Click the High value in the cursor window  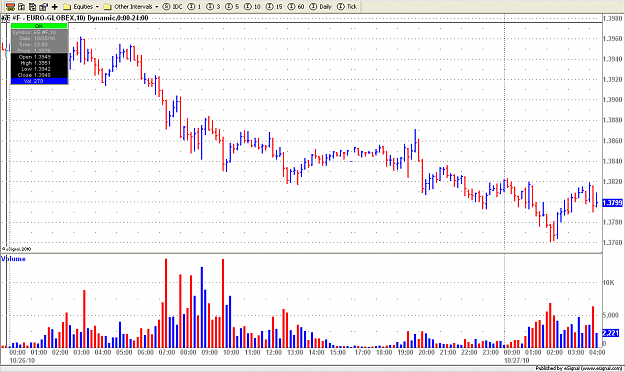pyautogui.click(x=42, y=63)
